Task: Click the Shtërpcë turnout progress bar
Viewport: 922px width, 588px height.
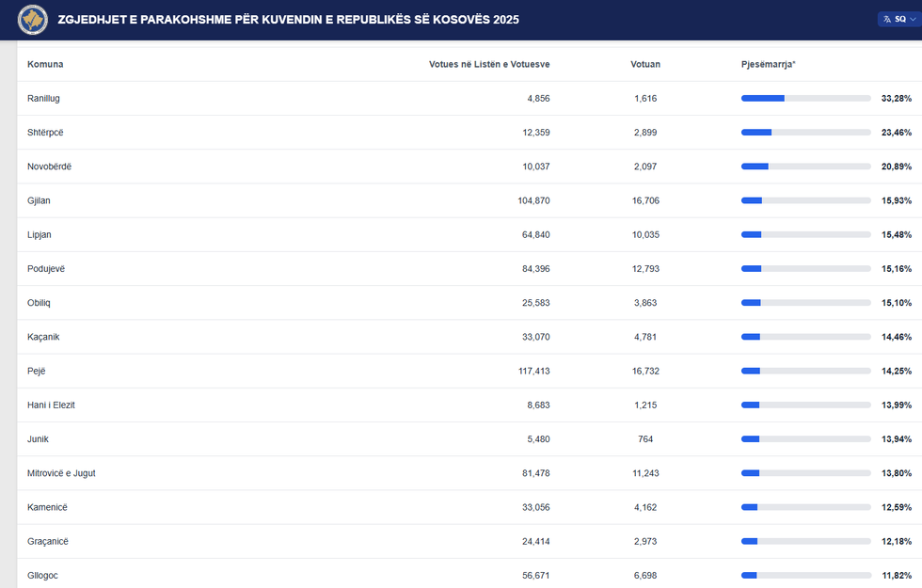Action: [x=805, y=133]
